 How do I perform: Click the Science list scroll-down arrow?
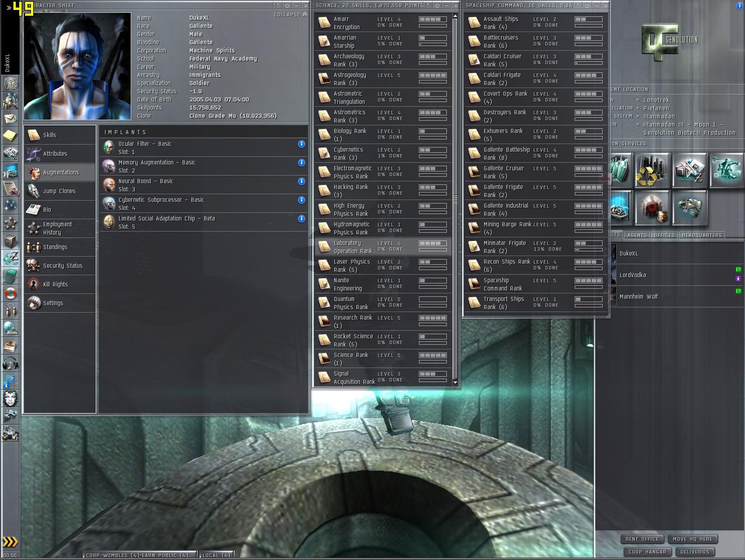[456, 382]
